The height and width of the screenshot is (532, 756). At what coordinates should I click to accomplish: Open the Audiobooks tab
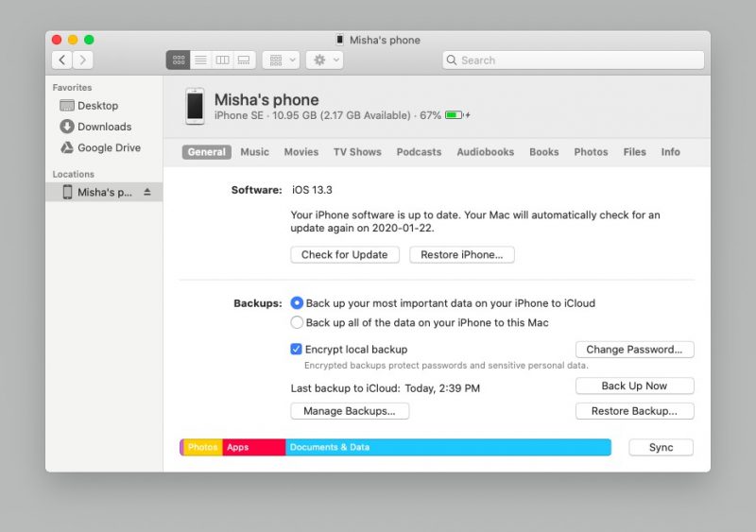click(x=486, y=152)
